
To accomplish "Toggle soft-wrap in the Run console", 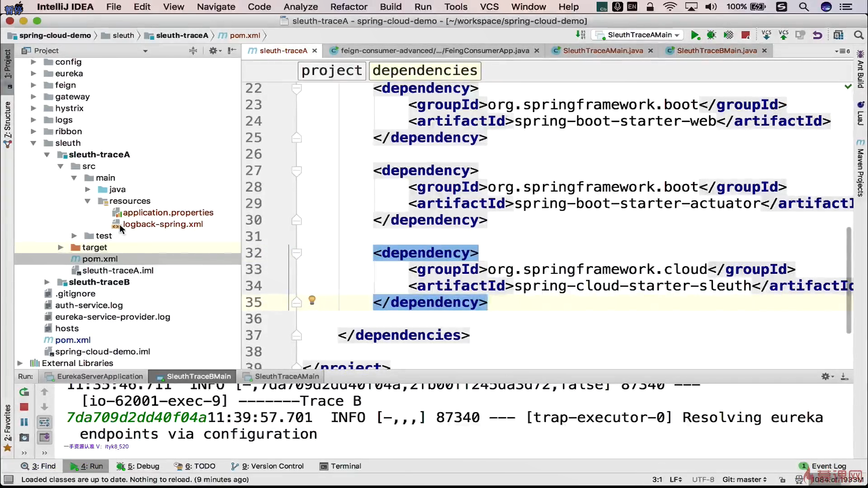I will [44, 422].
